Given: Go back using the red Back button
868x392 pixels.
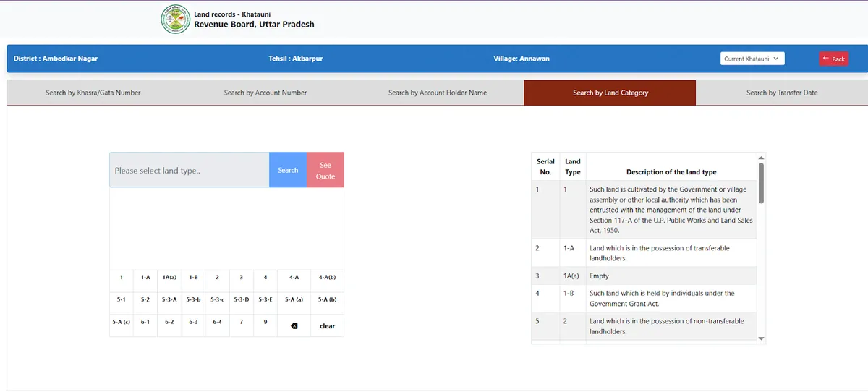Looking at the screenshot, I should (833, 59).
